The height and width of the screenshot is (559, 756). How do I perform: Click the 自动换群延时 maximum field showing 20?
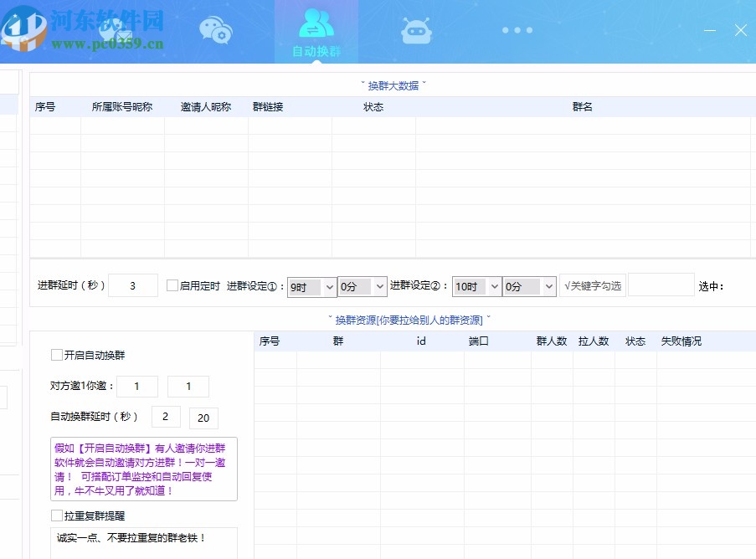point(203,418)
